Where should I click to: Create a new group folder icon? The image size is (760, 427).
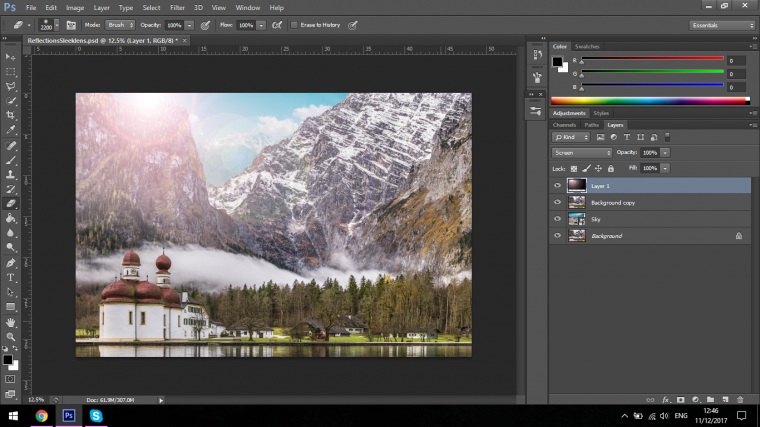(x=711, y=400)
